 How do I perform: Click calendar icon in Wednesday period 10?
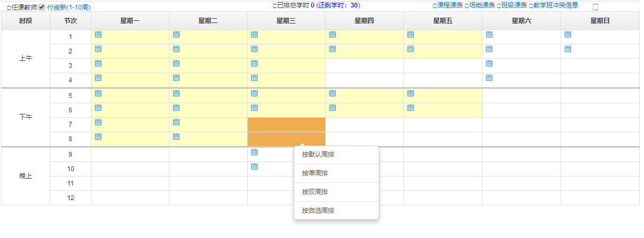click(255, 167)
